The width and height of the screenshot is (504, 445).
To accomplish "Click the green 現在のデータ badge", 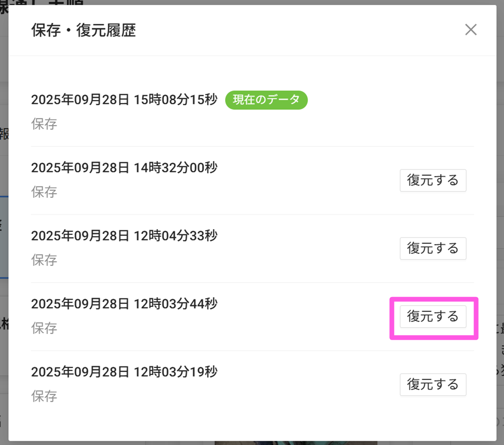I will click(x=266, y=100).
